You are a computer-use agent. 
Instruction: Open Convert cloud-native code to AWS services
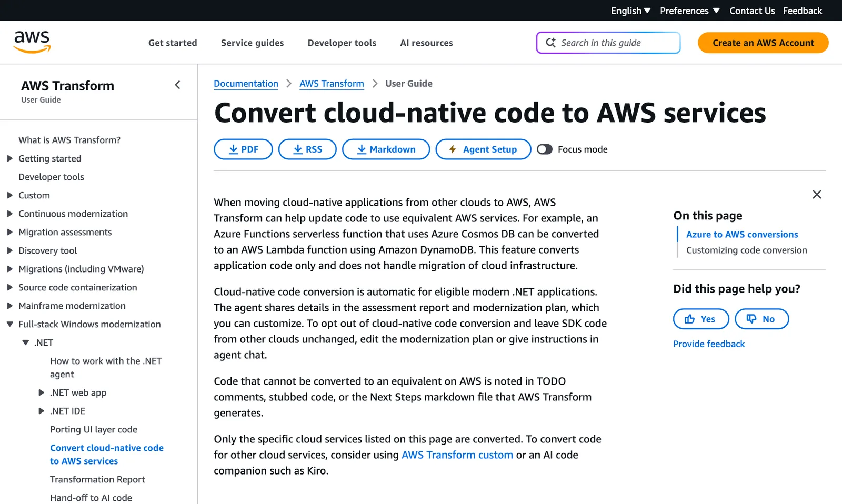coord(107,454)
